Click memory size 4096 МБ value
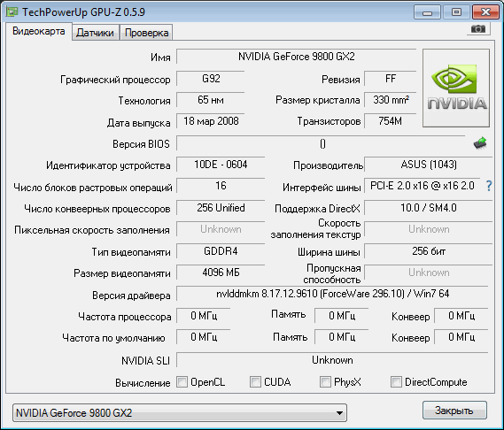 point(221,273)
